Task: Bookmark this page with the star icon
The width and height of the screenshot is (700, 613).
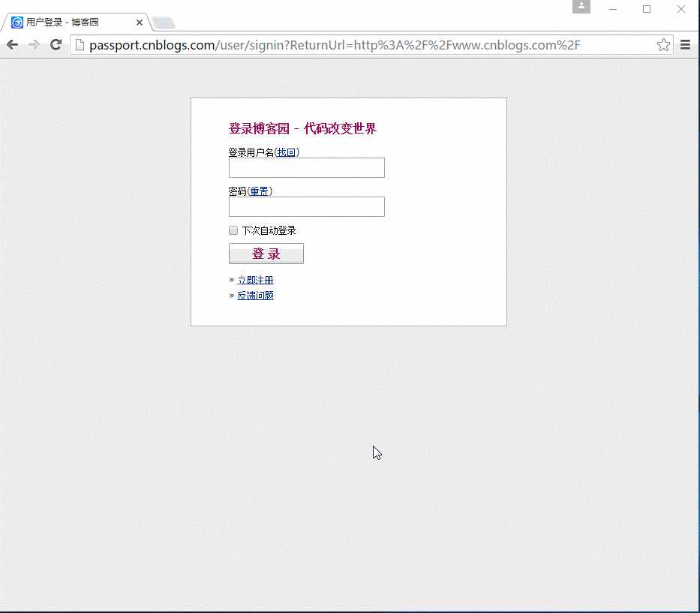Action: [663, 45]
